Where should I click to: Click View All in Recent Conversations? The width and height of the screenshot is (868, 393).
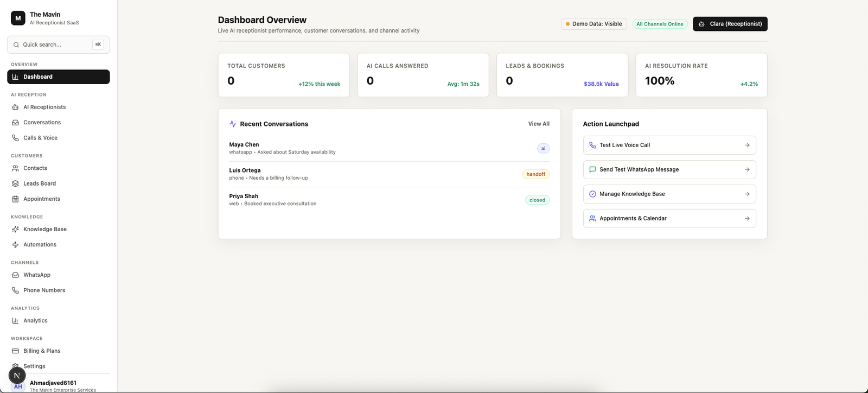[x=539, y=124]
